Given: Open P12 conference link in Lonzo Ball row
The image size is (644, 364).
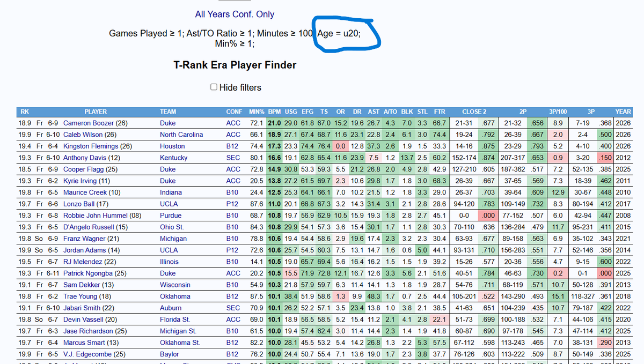Looking at the screenshot, I should pos(232,204).
